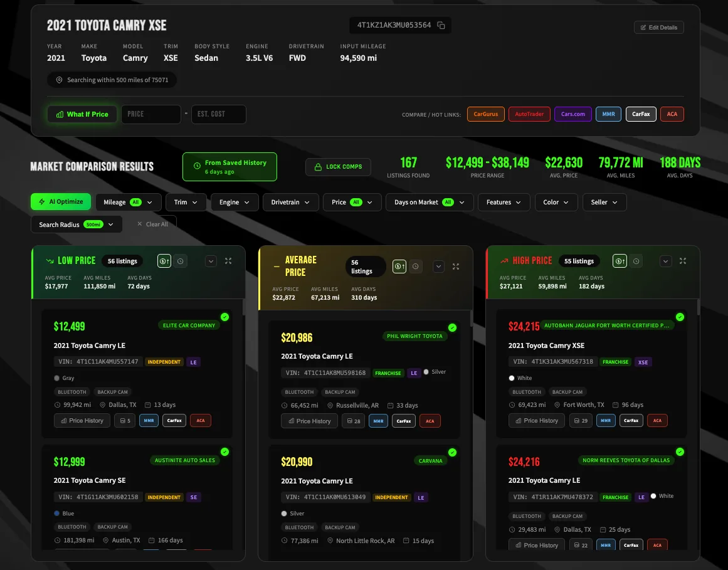View 22 photos of Norm Reeves listing

point(581,545)
